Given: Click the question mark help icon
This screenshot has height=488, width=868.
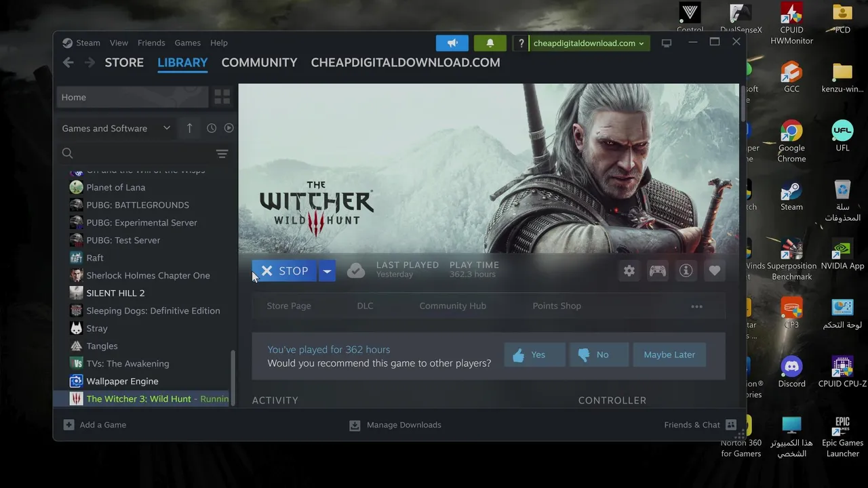Looking at the screenshot, I should pyautogui.click(x=521, y=43).
